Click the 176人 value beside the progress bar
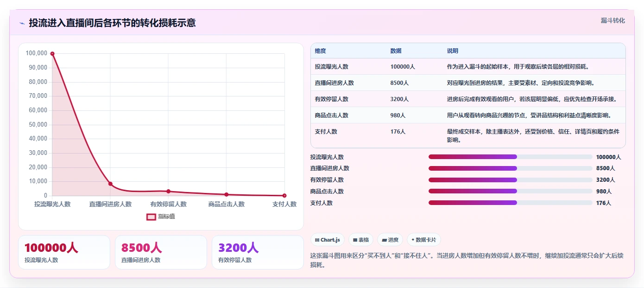This screenshot has width=644, height=288. click(x=604, y=203)
